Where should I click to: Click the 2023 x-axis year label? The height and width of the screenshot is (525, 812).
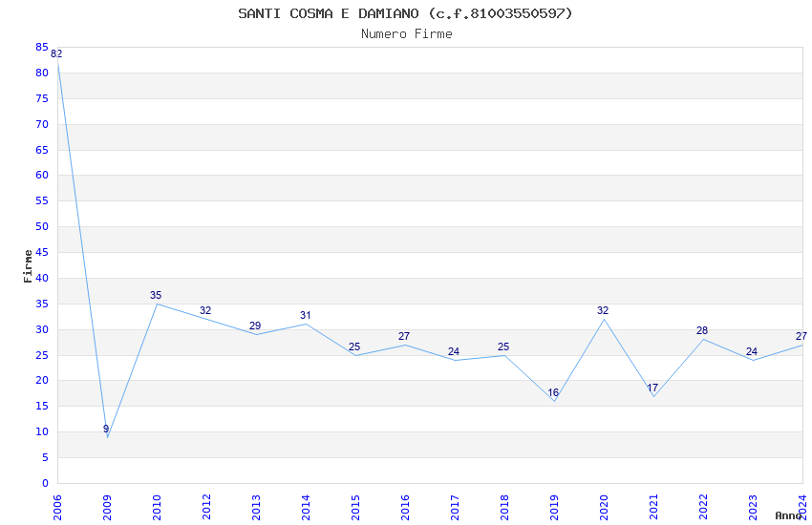tap(753, 508)
